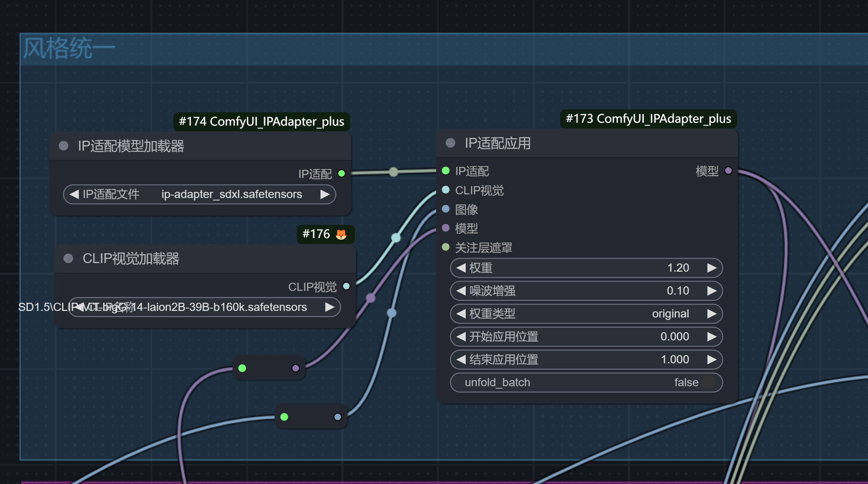Viewport: 868px width, 484px height.
Task: Click the 开始应用位置 0.000 value field
Action: (586, 336)
